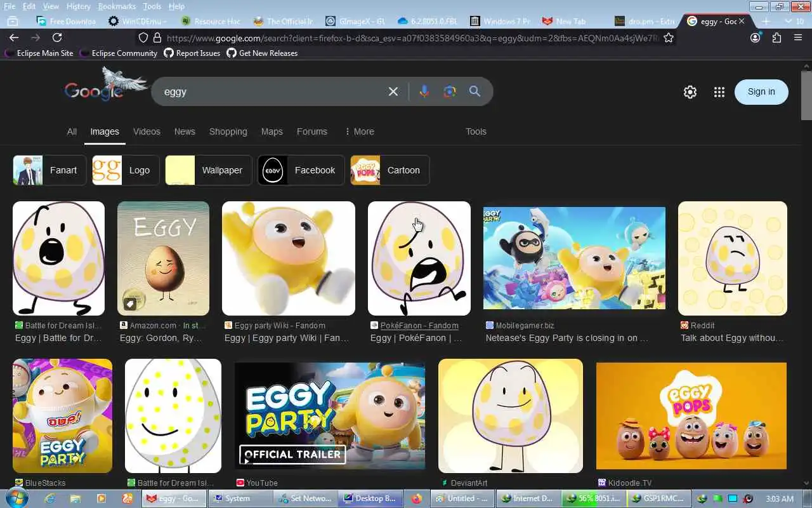This screenshot has height=508, width=812.
Task: Click the page vertical scrollbar thumb
Action: pyautogui.click(x=806, y=95)
